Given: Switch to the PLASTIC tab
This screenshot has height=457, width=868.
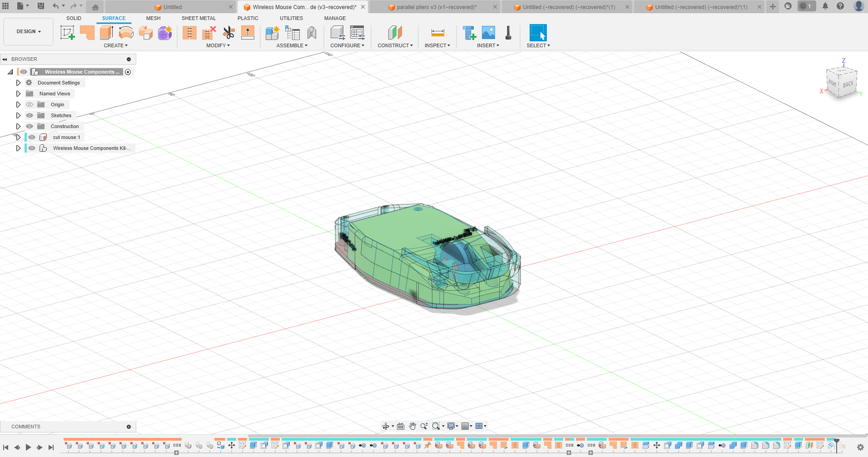Looking at the screenshot, I should coord(248,18).
